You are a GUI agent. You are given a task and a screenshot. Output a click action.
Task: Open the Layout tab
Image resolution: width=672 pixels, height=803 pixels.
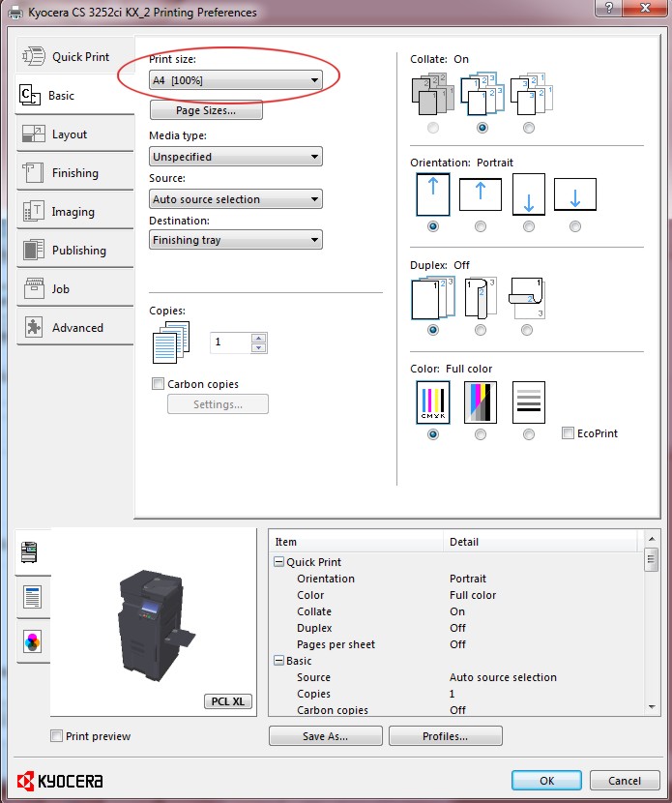pos(75,134)
